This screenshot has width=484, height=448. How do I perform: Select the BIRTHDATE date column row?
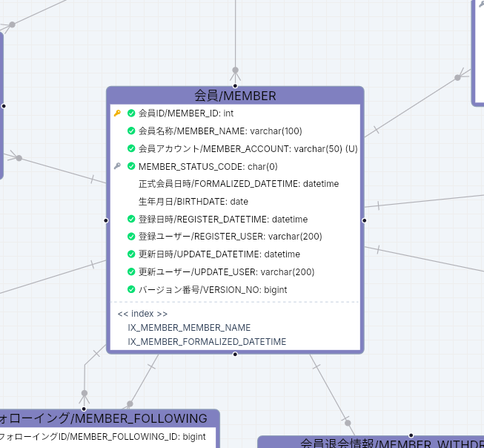235,202
